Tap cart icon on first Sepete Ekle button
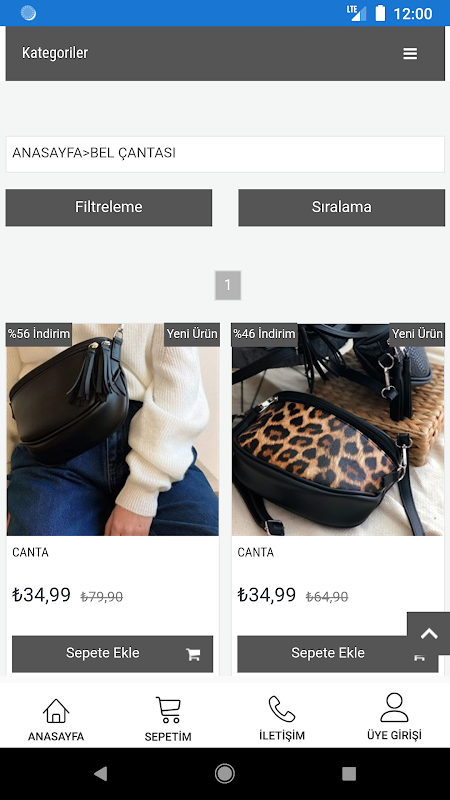This screenshot has height=800, width=450. (x=193, y=654)
